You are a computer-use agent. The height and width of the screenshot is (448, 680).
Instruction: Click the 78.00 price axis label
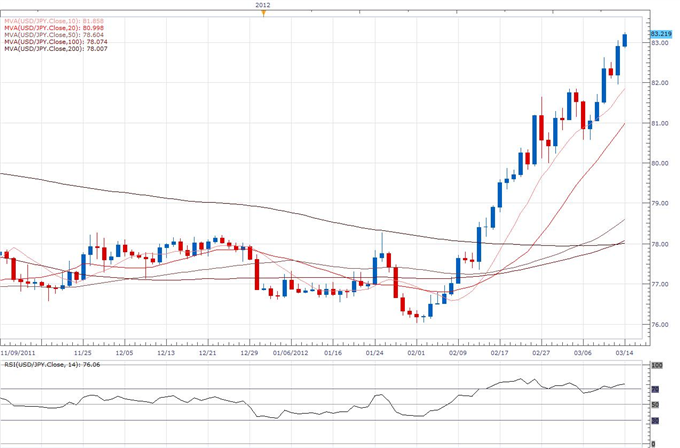coord(660,244)
